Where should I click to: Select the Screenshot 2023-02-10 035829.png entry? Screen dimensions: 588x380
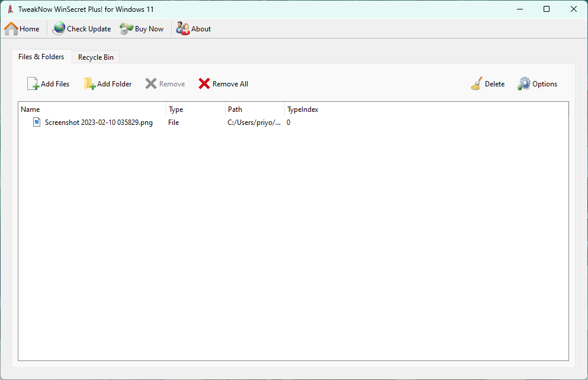click(98, 123)
